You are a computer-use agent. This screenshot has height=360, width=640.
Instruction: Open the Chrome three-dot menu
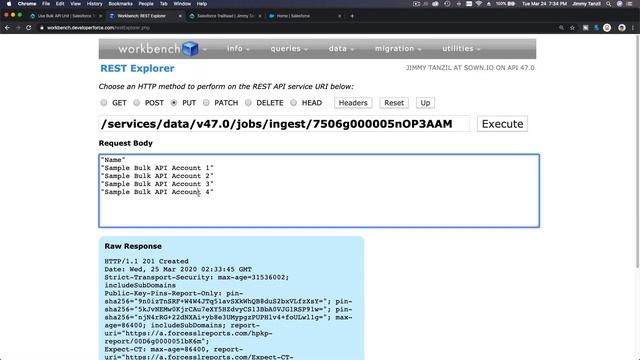[633, 28]
